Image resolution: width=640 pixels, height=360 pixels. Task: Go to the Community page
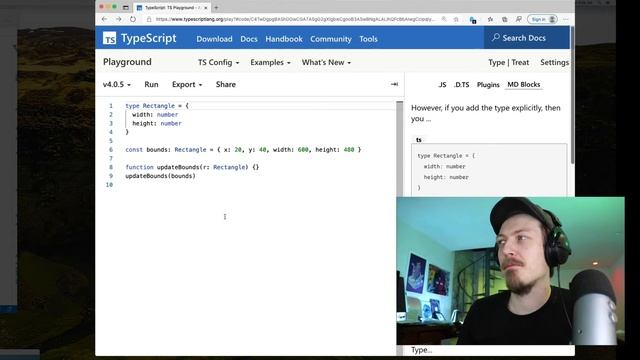(x=331, y=39)
